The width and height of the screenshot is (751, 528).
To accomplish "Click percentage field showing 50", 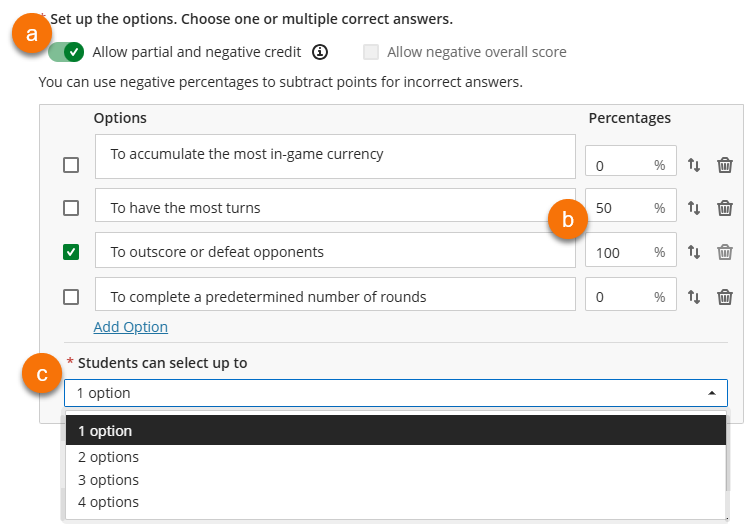I will (618, 208).
